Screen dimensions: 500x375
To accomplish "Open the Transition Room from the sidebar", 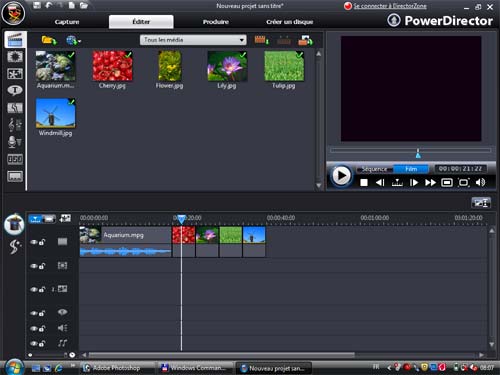I will pos(15,108).
